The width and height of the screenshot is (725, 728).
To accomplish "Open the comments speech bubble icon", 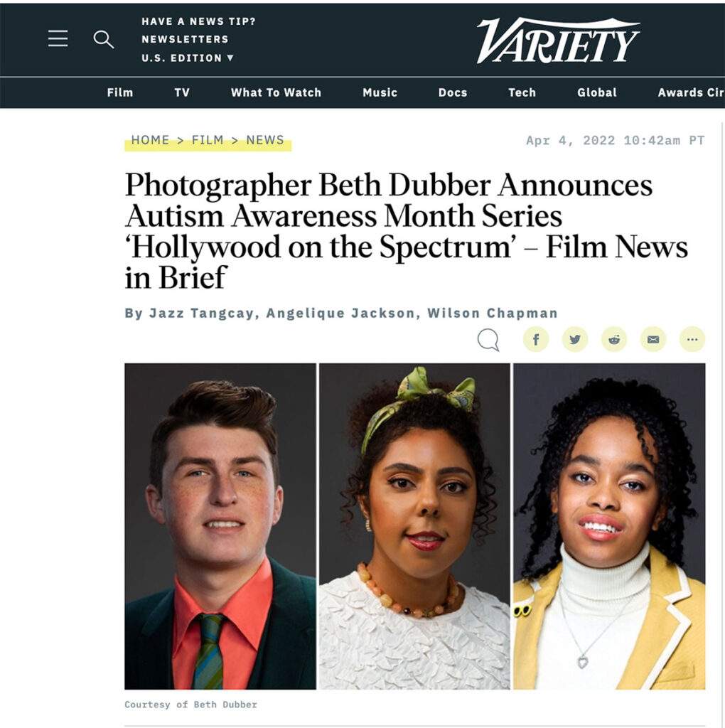I will coord(488,340).
